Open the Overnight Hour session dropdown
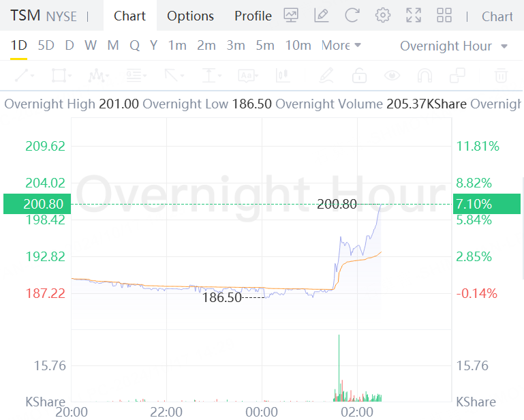The height and width of the screenshot is (420, 524). tap(454, 46)
